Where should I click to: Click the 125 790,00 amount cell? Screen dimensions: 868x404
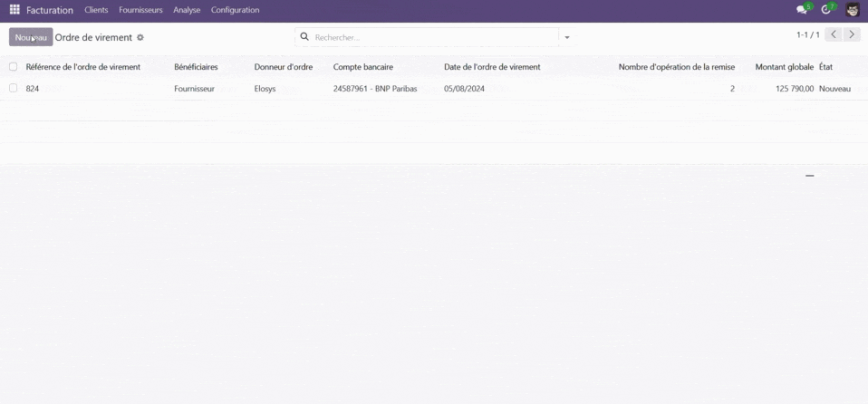[x=795, y=88]
